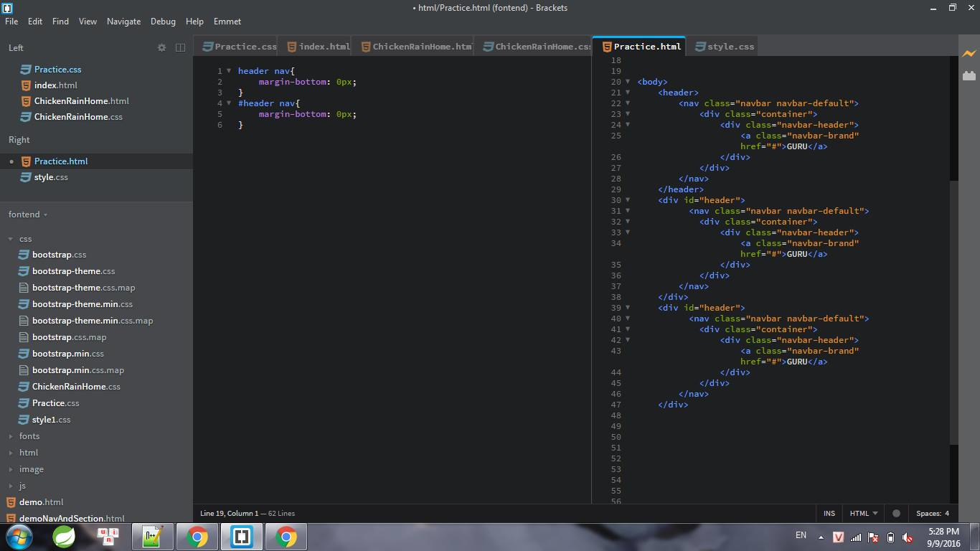
Task: Expand the fonts folder in tree
Action: (29, 436)
